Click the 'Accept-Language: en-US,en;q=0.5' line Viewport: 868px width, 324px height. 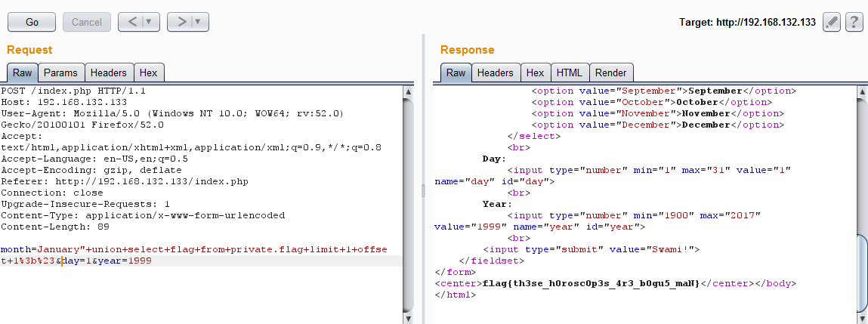tap(94, 159)
